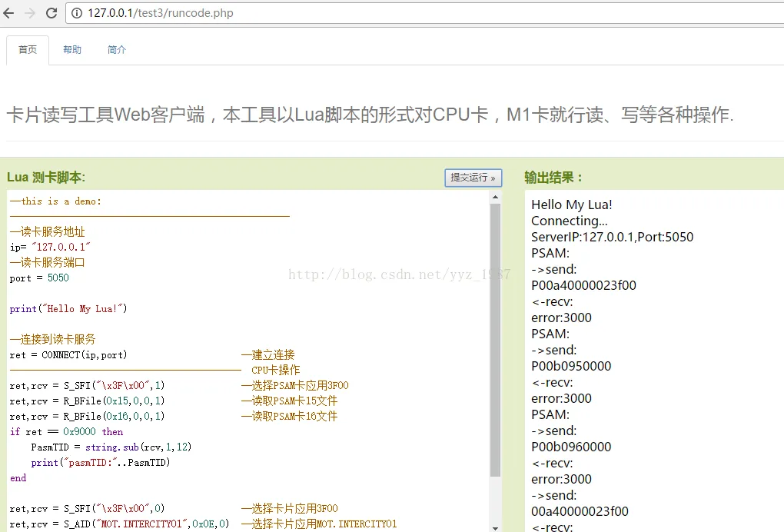Click output line P00a40000023f00
784x532 pixels.
click(583, 285)
